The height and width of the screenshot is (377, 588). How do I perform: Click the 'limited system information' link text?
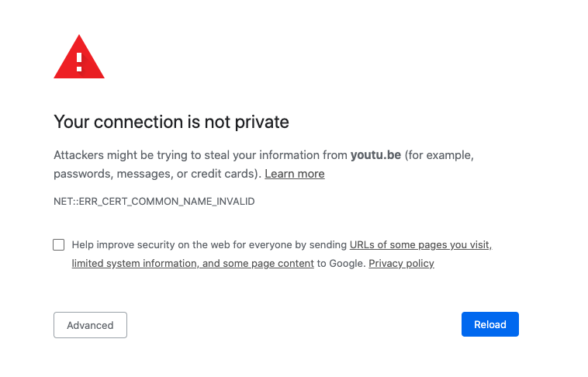click(134, 263)
